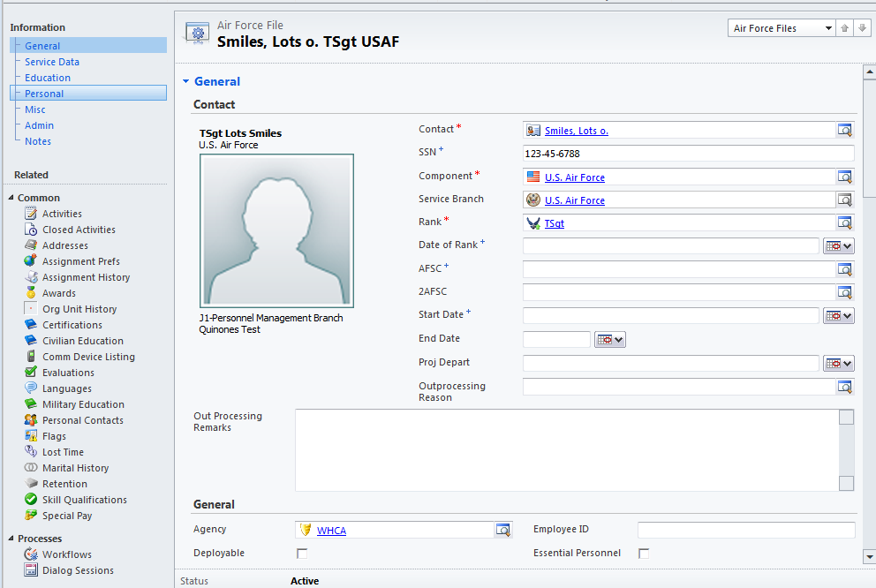The width and height of the screenshot is (876, 588).
Task: Open Start Date calendar picker
Action: (839, 316)
